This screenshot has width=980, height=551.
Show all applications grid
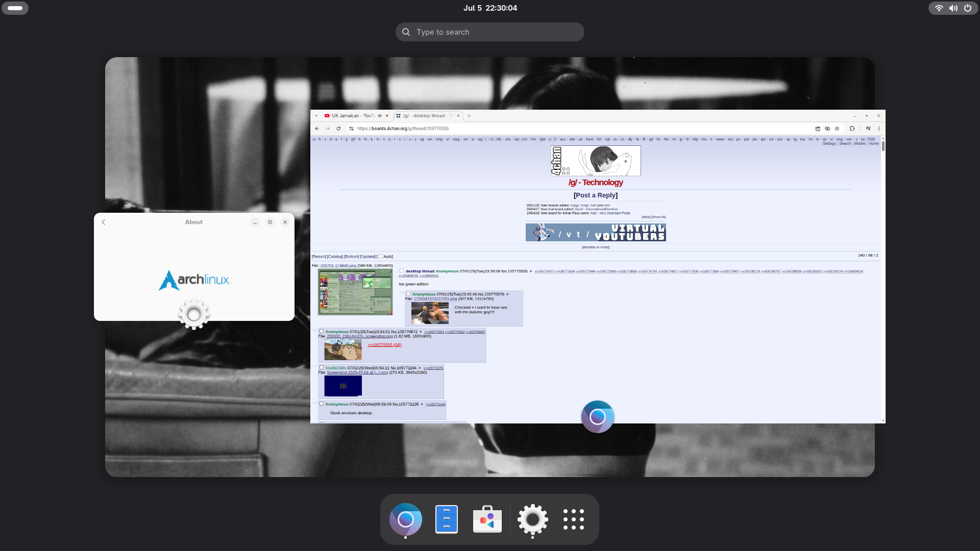point(574,519)
